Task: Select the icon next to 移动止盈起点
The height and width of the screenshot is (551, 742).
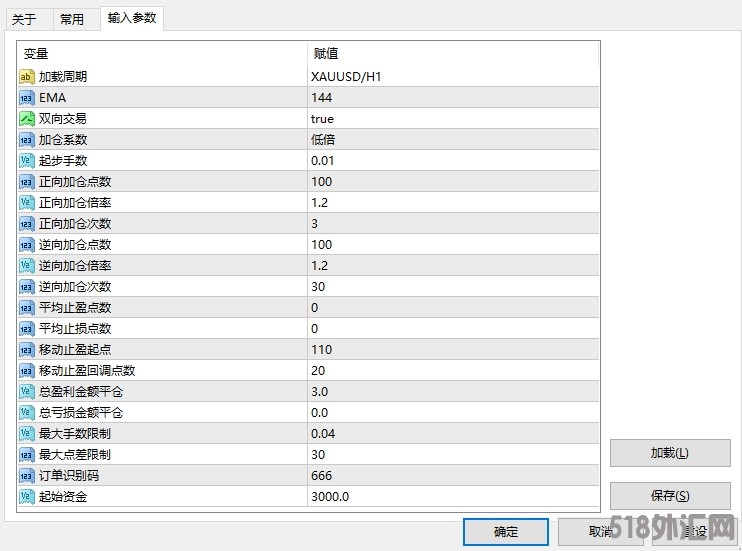Action: coord(27,350)
